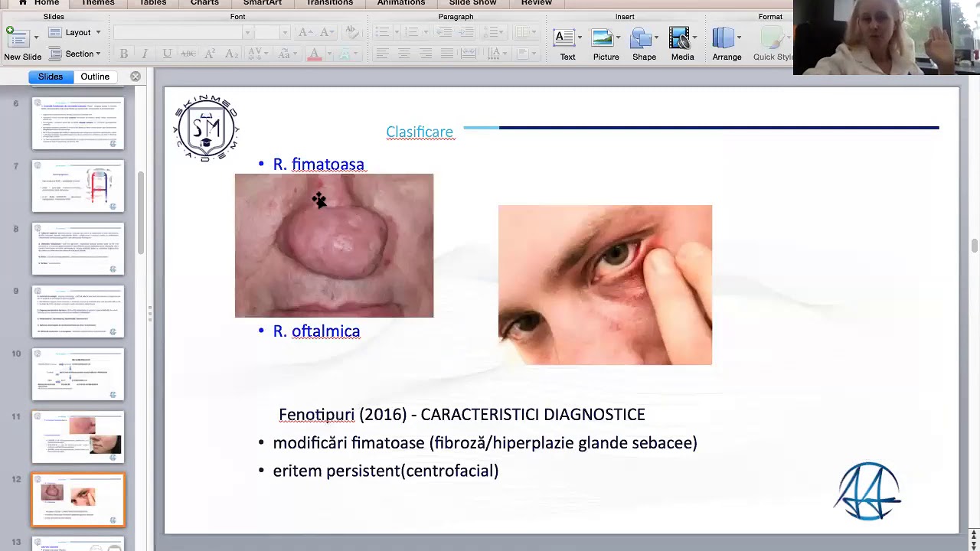980x551 pixels.
Task: Click the decrease indent icon
Action: click(x=443, y=32)
